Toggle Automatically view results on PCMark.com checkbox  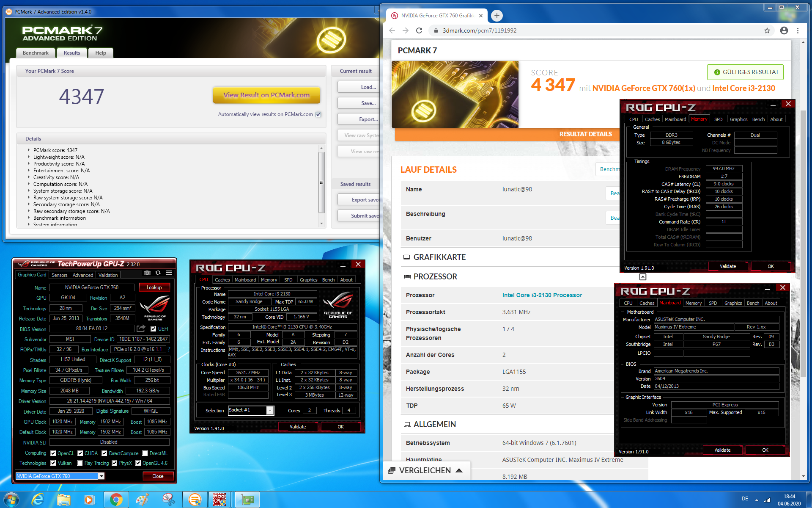(x=318, y=114)
